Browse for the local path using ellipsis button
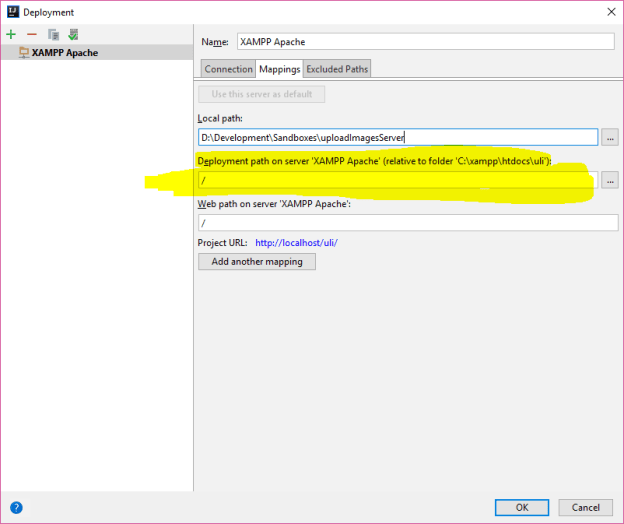This screenshot has width=624, height=524. [610, 137]
